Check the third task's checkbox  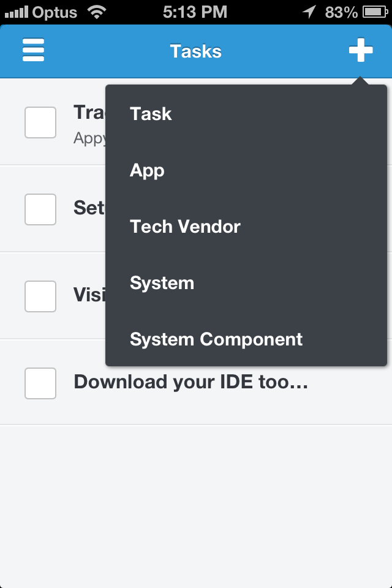click(x=40, y=296)
